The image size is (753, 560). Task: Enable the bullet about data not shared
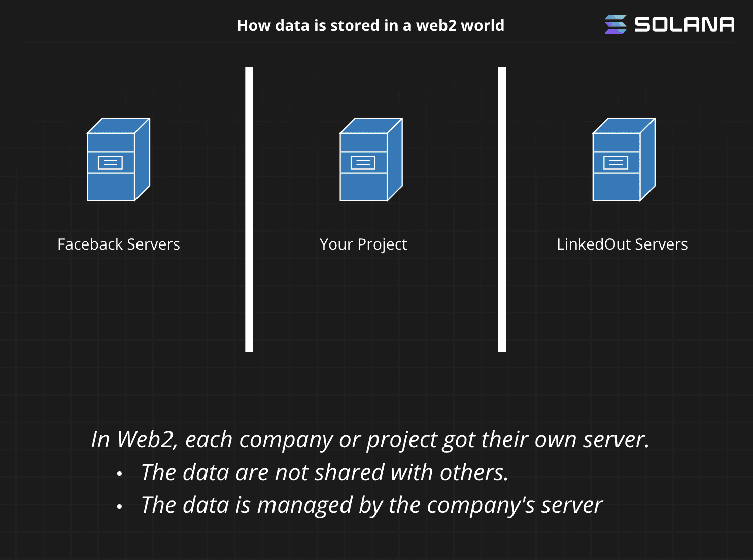[325, 472]
